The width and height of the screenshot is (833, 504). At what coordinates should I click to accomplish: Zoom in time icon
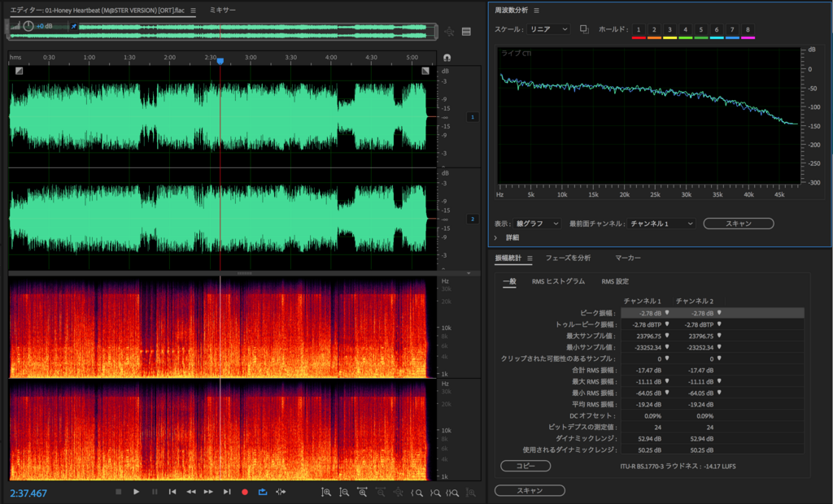[362, 493]
